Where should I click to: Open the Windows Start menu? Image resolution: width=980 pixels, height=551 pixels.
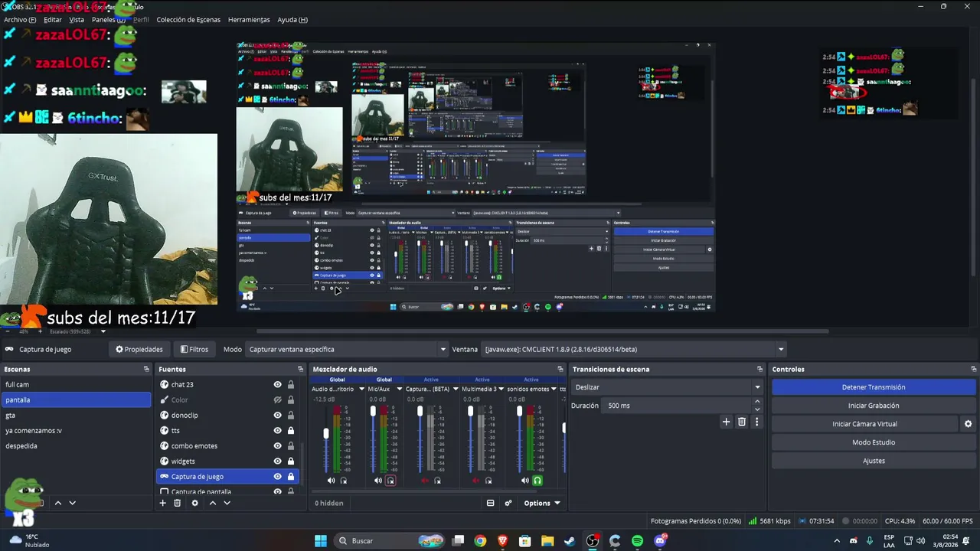(321, 541)
